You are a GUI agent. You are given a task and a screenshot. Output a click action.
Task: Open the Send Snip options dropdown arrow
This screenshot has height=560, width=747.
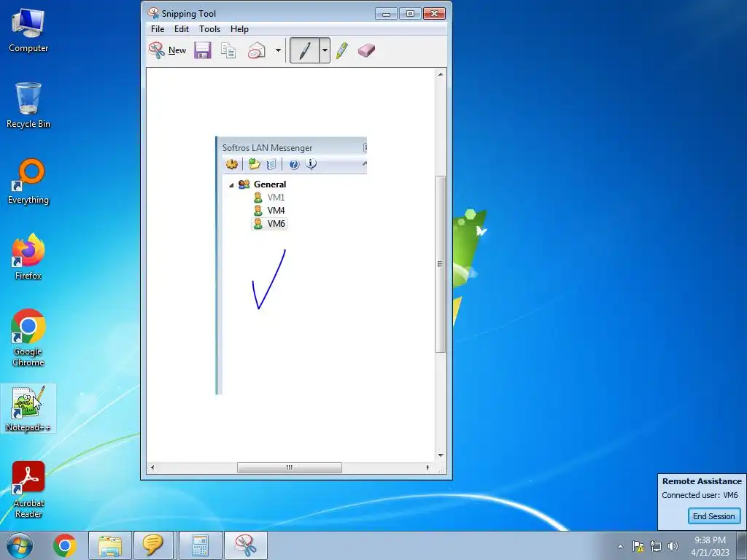click(278, 50)
